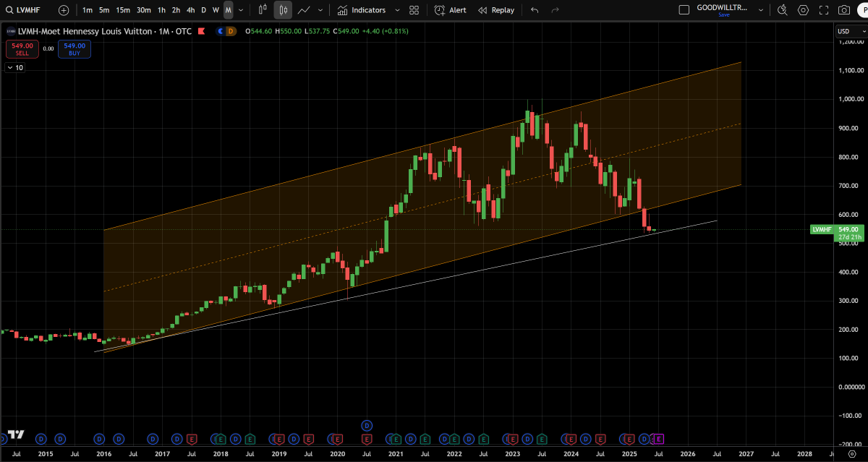The image size is (868, 462).
Task: Select the Candles chart style icon
Action: pyautogui.click(x=283, y=10)
